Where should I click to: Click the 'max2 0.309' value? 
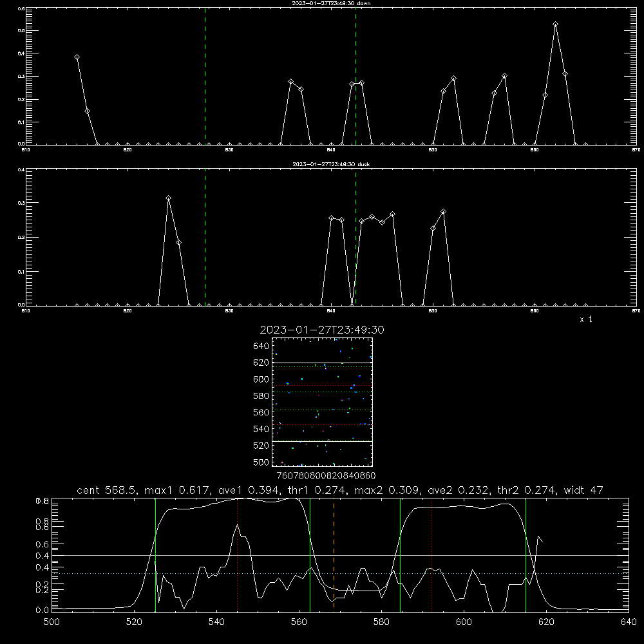pyautogui.click(x=385, y=490)
